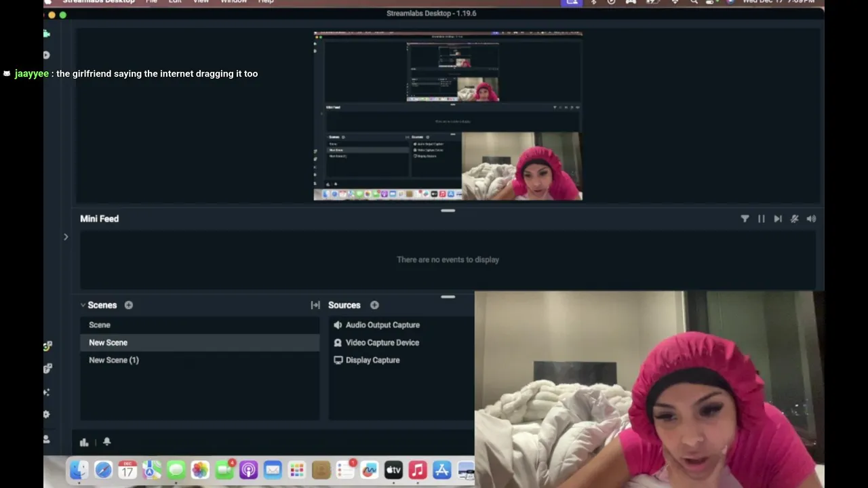Select the New Scene (1) row

pos(199,360)
